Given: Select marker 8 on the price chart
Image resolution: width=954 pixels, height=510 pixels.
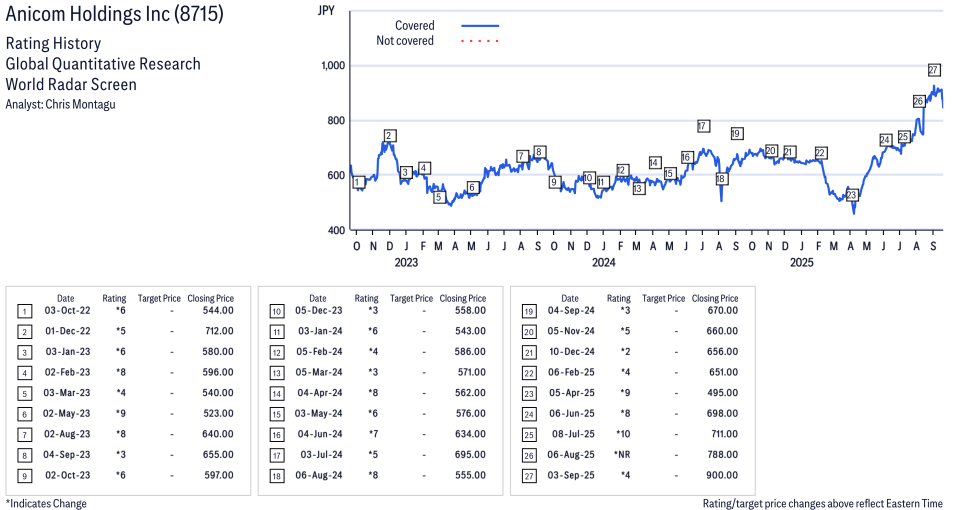Looking at the screenshot, I should 539,152.
